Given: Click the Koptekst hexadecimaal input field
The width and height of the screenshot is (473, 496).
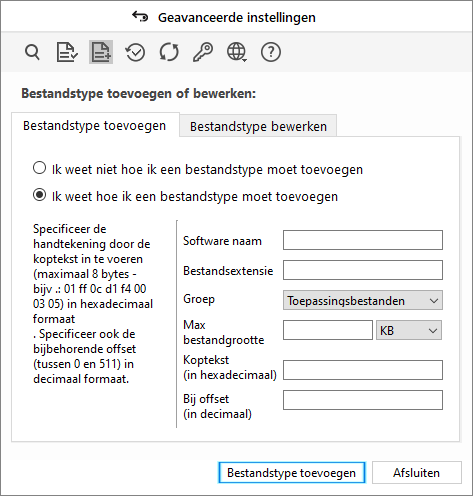Looking at the screenshot, I should click(x=363, y=370).
